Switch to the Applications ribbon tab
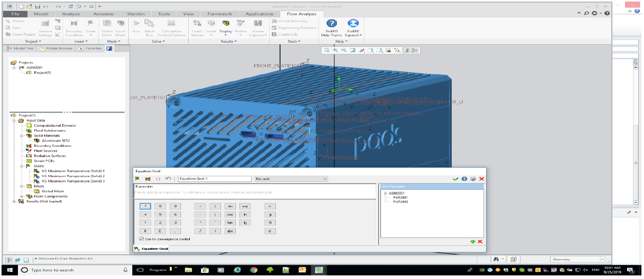644x279 pixels. point(259,14)
